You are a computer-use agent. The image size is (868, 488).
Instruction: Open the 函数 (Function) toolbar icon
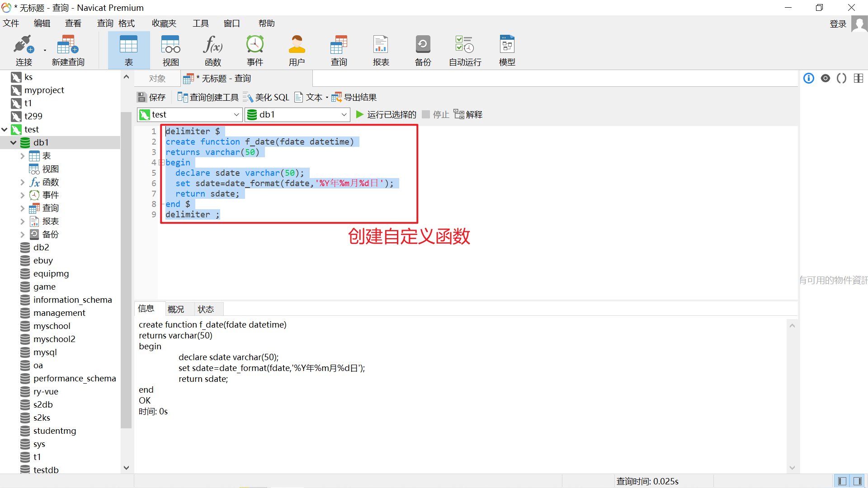pos(212,50)
